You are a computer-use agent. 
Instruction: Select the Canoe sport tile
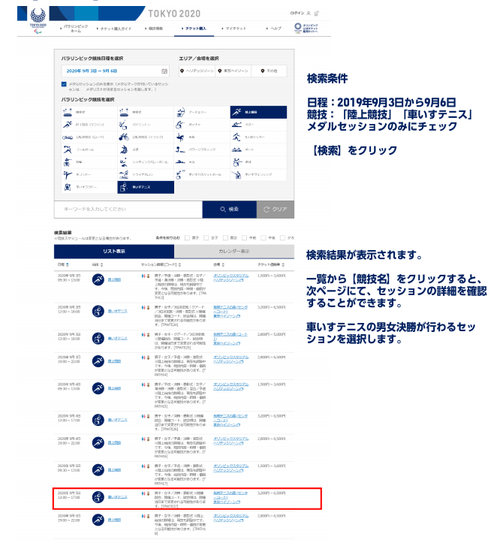pos(258,125)
